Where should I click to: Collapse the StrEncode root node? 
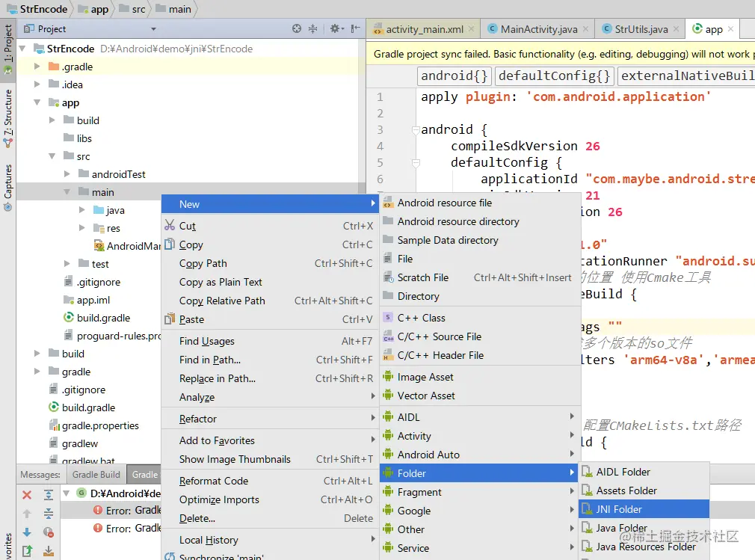click(x=22, y=49)
